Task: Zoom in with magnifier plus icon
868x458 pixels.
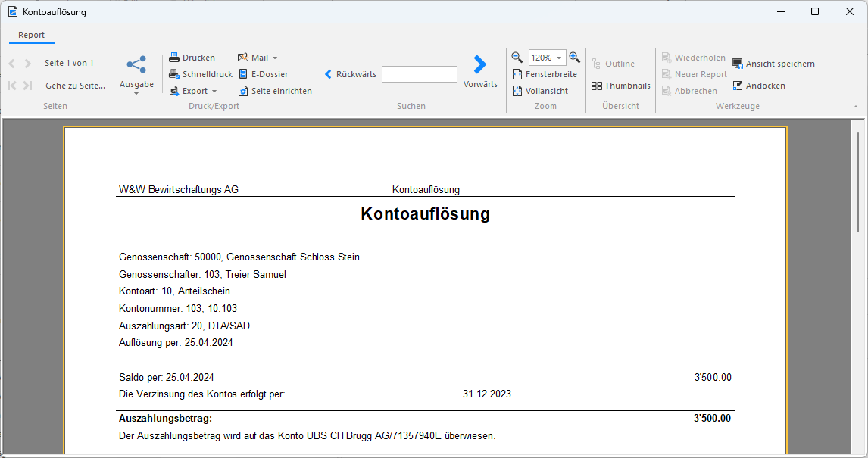Action: pyautogui.click(x=575, y=57)
